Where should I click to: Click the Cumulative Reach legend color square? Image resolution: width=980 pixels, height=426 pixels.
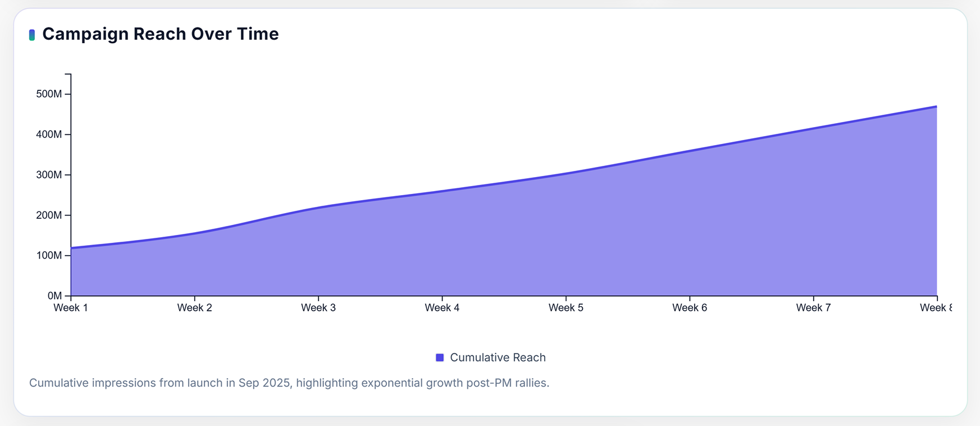coord(440,357)
